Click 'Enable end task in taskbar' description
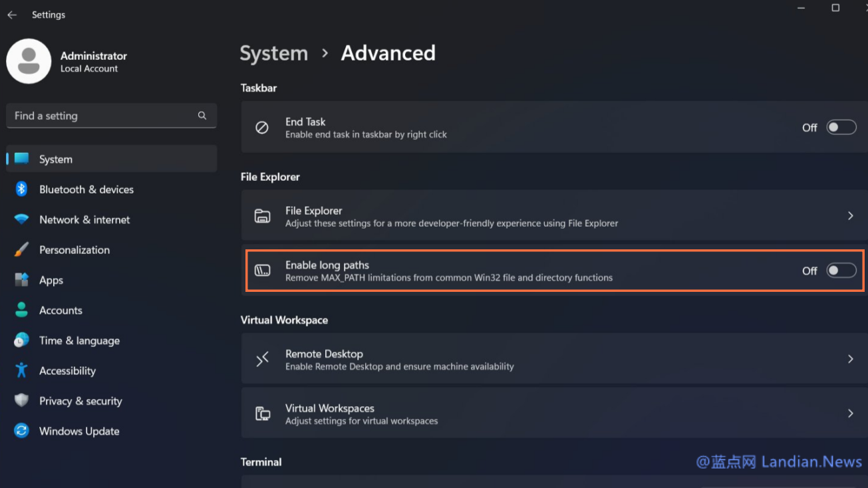The image size is (868, 488). pyautogui.click(x=366, y=134)
